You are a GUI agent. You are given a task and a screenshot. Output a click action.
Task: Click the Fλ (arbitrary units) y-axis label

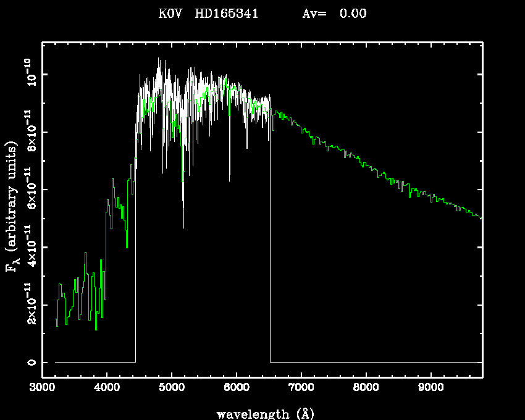(x=14, y=206)
